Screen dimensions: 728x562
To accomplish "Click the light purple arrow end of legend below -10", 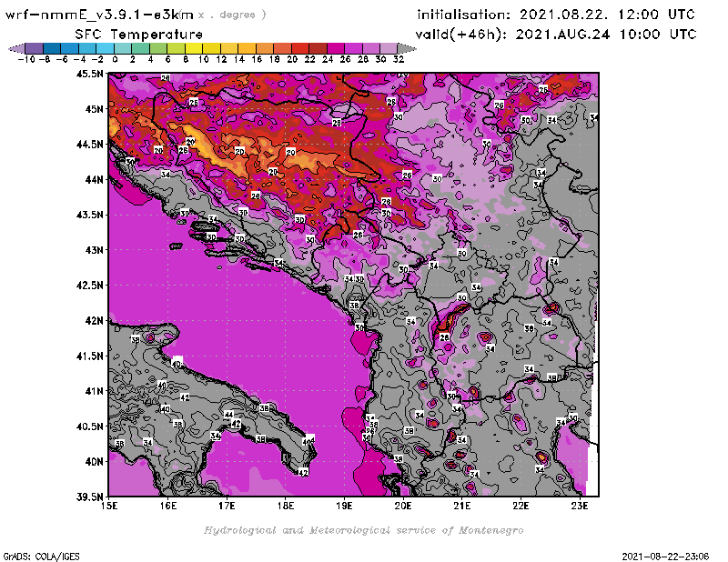I will [x=17, y=48].
